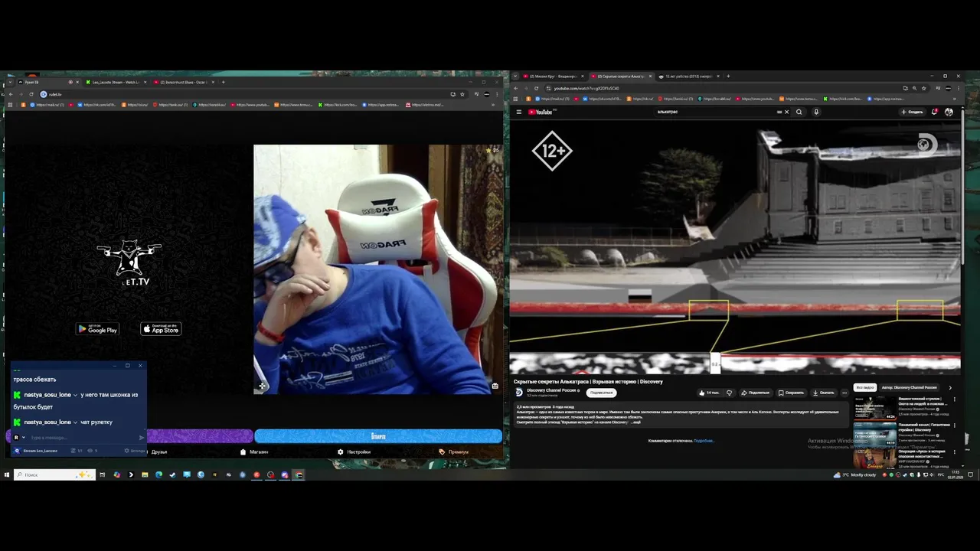Open Chrome menu in rulet.tv window
Screen dimensions: 980x551
point(497,94)
